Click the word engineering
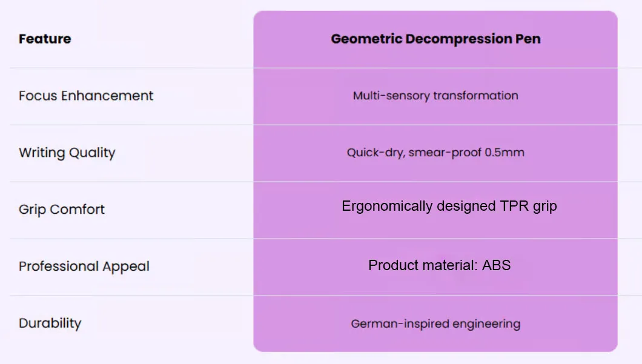642x364 pixels. (486, 324)
